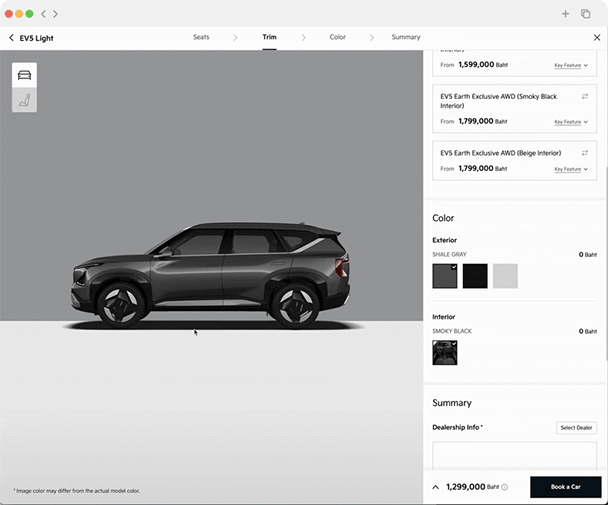Expand price breakdown chevron at bottom
608x505 pixels.
click(436, 487)
